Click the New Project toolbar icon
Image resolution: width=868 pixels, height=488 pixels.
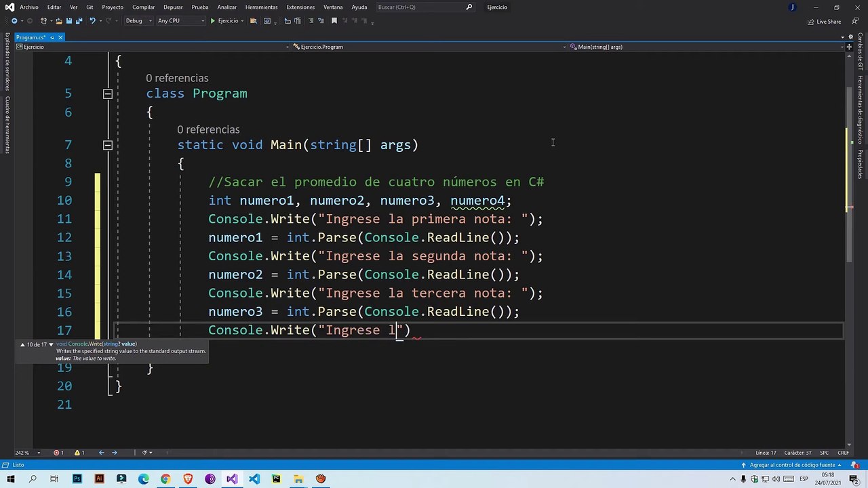pyautogui.click(x=43, y=21)
